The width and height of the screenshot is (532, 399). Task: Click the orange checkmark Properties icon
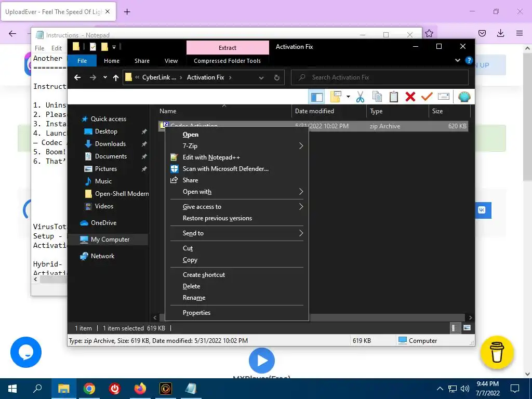click(427, 97)
